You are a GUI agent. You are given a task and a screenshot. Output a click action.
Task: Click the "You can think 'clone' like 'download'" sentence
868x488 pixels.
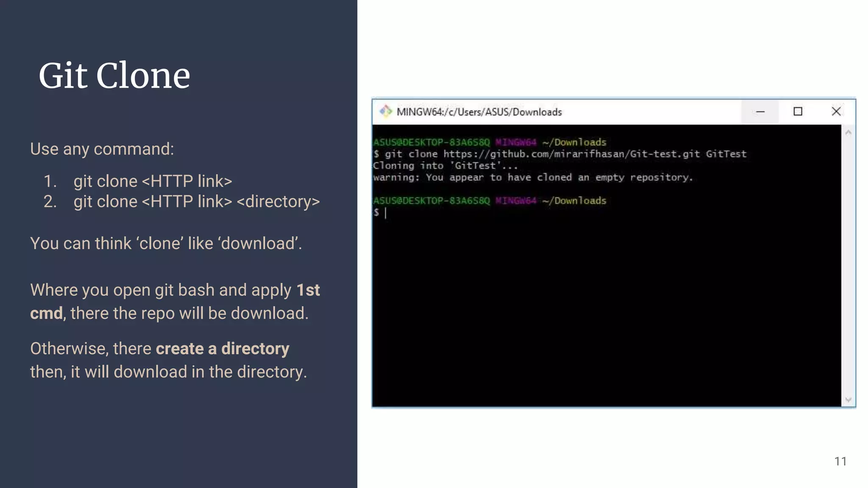click(x=166, y=244)
